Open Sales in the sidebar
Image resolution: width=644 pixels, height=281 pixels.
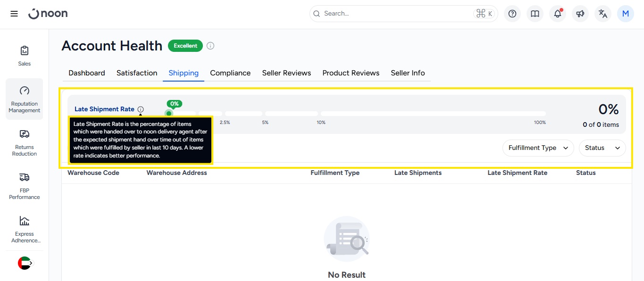[x=24, y=56]
